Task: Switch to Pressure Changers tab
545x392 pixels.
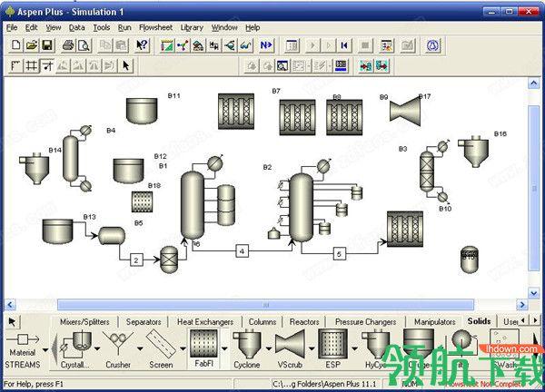Action: (x=366, y=322)
